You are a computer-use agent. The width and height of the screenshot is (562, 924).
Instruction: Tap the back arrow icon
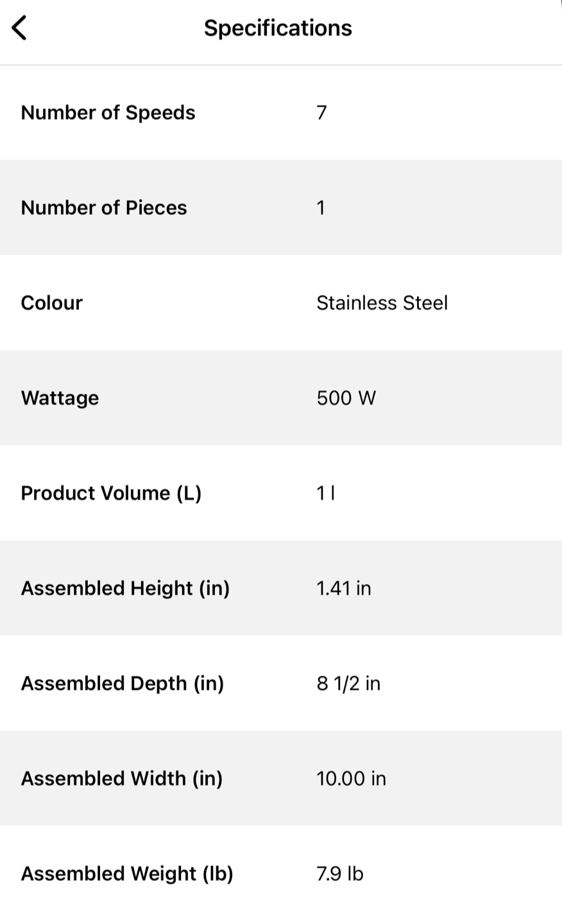[x=20, y=28]
